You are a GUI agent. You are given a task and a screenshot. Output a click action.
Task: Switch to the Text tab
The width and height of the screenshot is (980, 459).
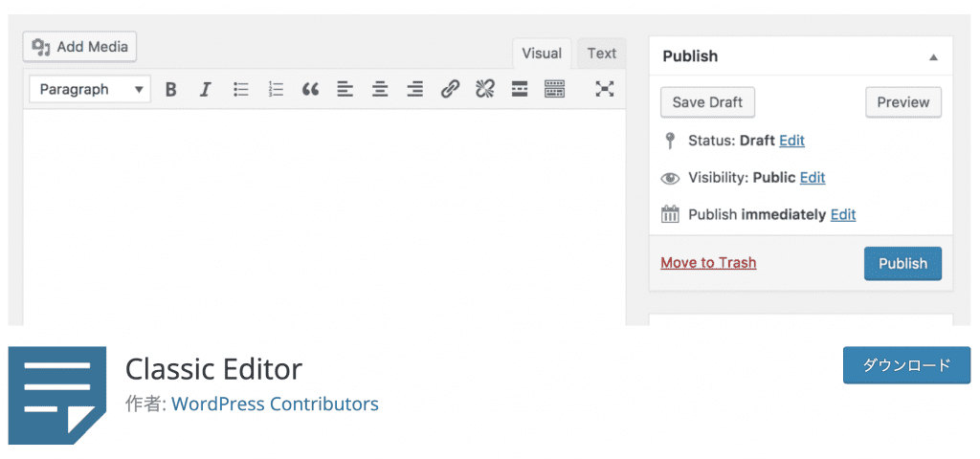[601, 54]
